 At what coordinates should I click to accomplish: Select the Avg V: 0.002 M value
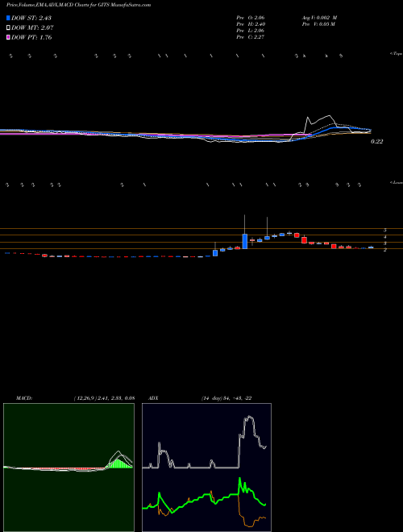(x=319, y=17)
